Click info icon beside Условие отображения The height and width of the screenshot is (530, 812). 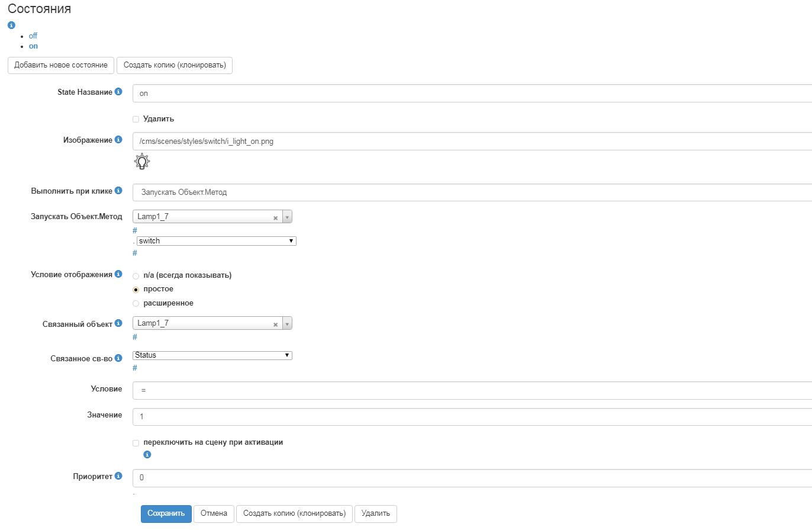118,275
